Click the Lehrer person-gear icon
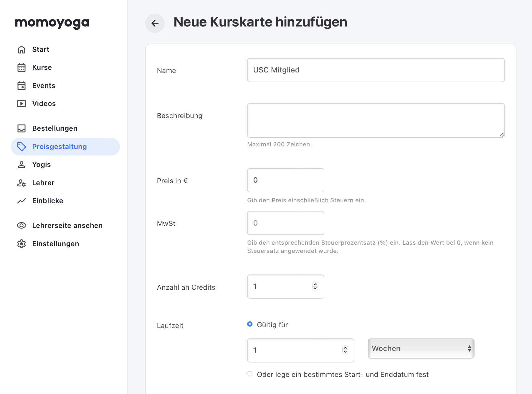The height and width of the screenshot is (394, 532). coord(22,183)
